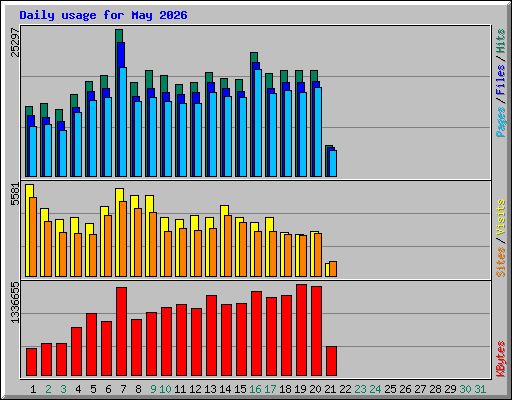The width and height of the screenshot is (512, 400).
Task: Select day 30 on the bottom axis
Action: 465,389
